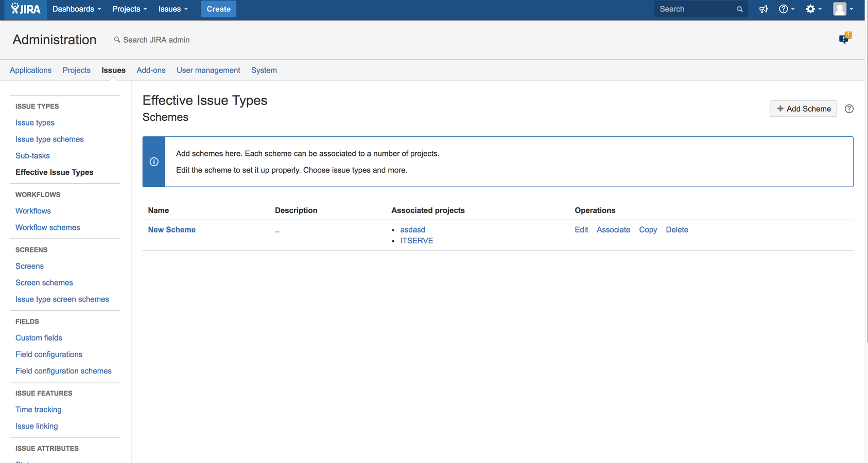Switch to the System tab
868x463 pixels.
tap(264, 70)
